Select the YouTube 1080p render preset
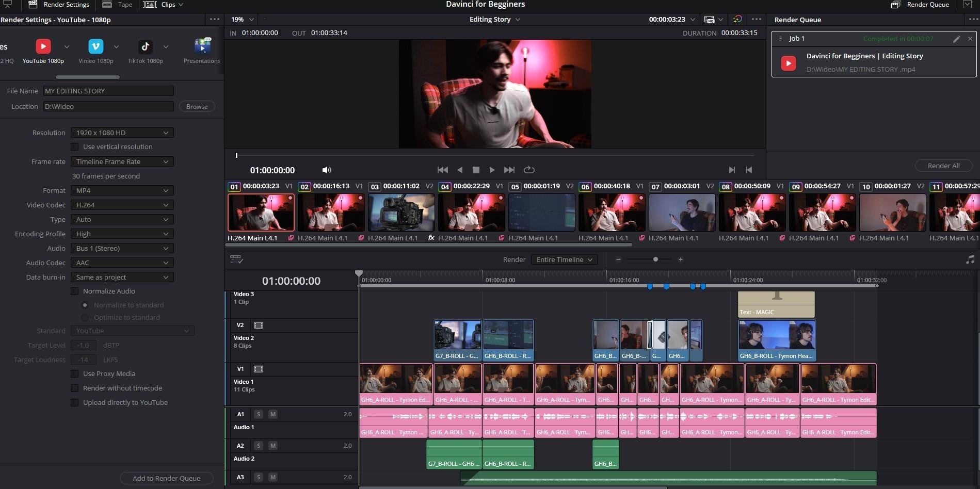This screenshot has height=489, width=980. click(43, 51)
